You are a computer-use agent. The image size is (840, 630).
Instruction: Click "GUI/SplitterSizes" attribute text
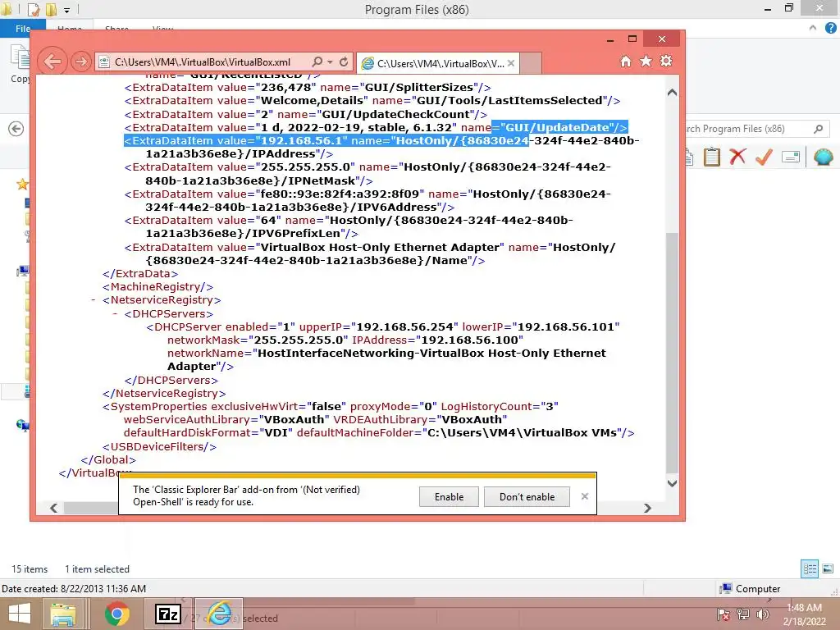coord(419,87)
